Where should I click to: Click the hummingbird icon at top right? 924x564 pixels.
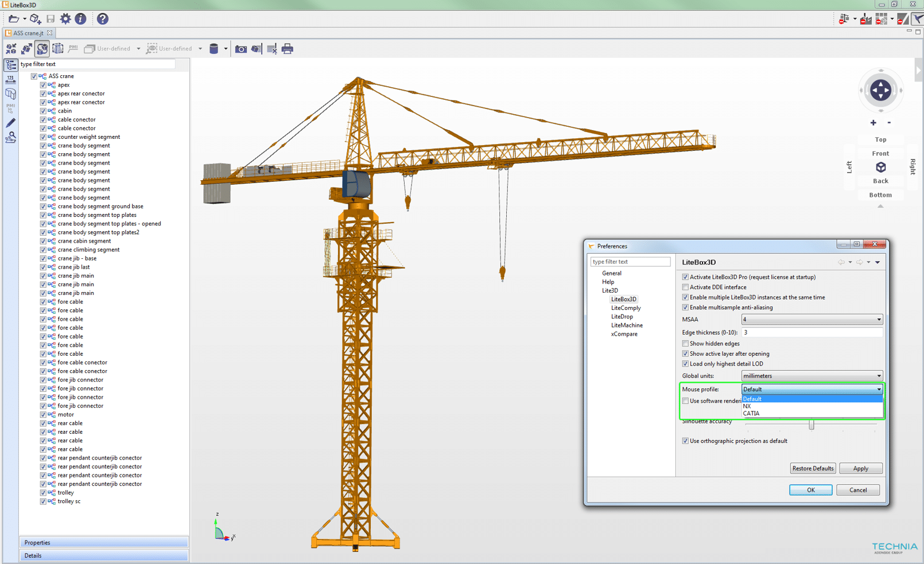(x=918, y=19)
